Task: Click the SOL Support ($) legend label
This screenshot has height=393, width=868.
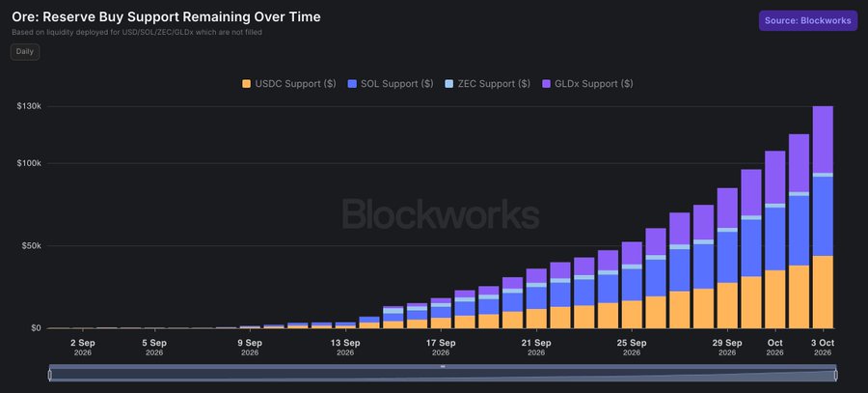Action: coord(397,84)
